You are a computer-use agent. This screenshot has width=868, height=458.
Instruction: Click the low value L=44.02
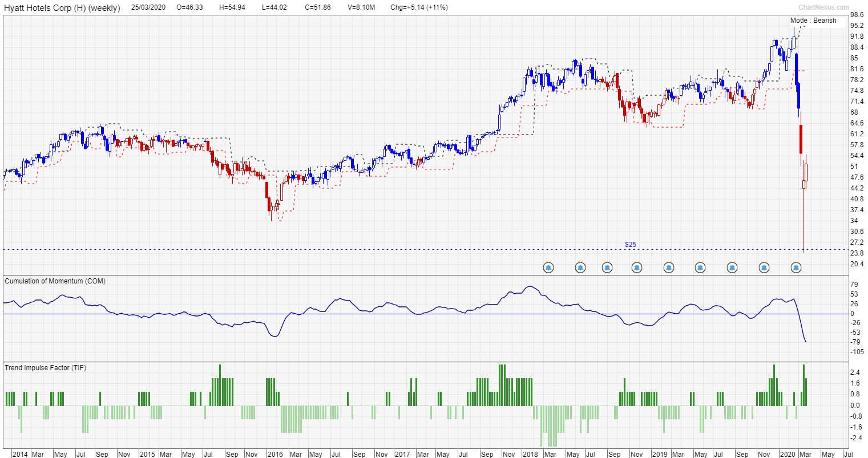tap(274, 7)
